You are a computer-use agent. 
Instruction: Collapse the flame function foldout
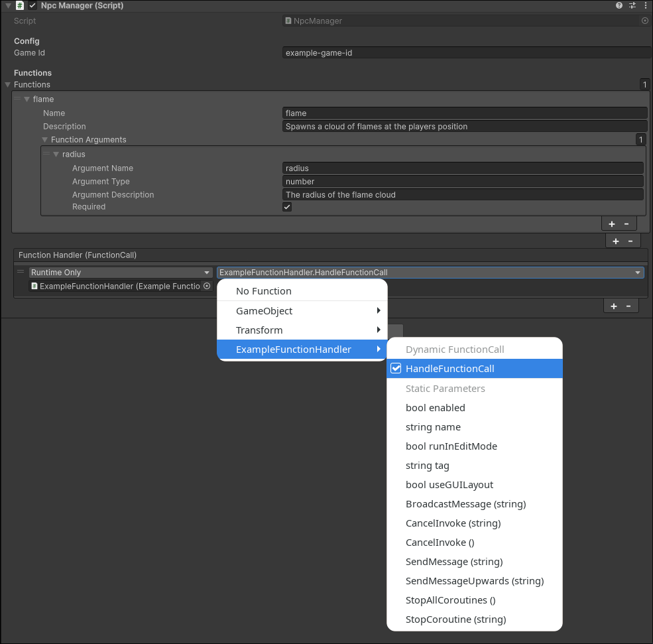point(25,99)
